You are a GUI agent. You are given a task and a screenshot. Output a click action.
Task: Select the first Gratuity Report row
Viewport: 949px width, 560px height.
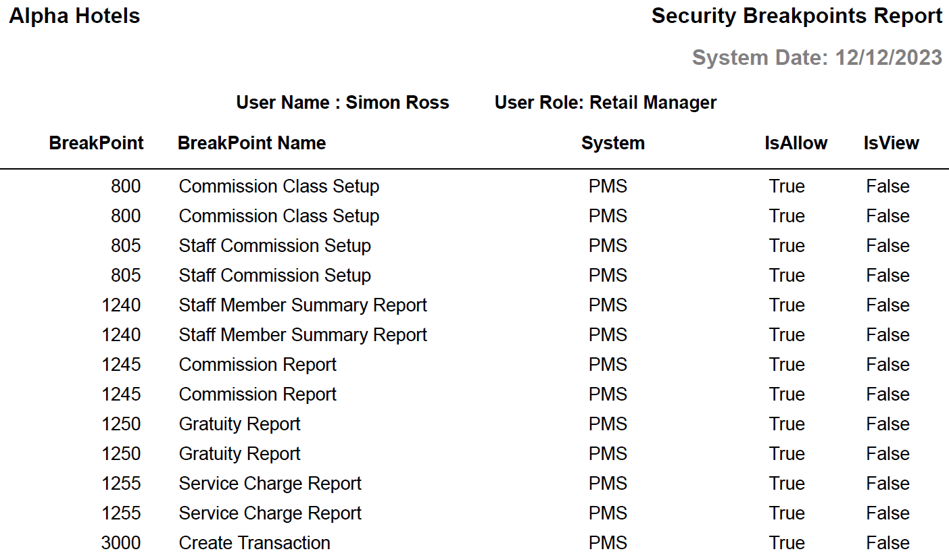tap(239, 424)
